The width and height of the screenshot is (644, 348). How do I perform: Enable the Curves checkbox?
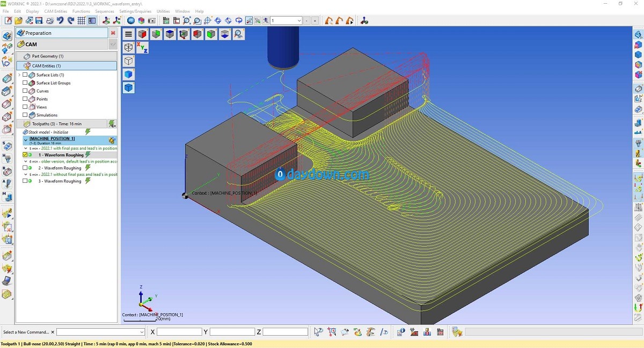click(x=25, y=91)
